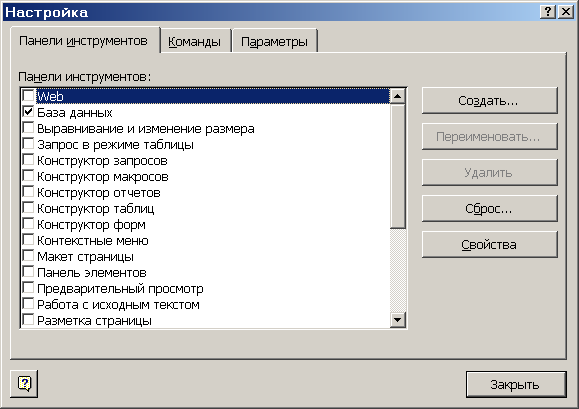Click the question mark title bar button

[x=548, y=12]
